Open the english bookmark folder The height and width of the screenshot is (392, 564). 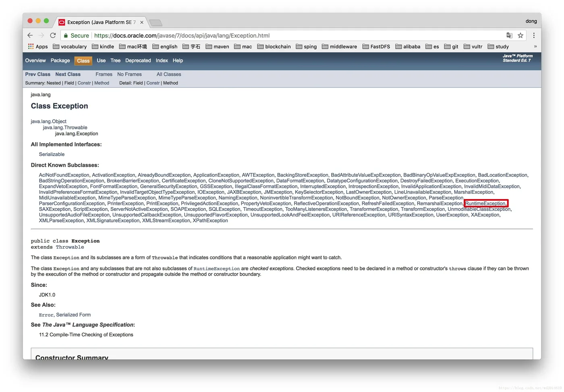coord(165,47)
